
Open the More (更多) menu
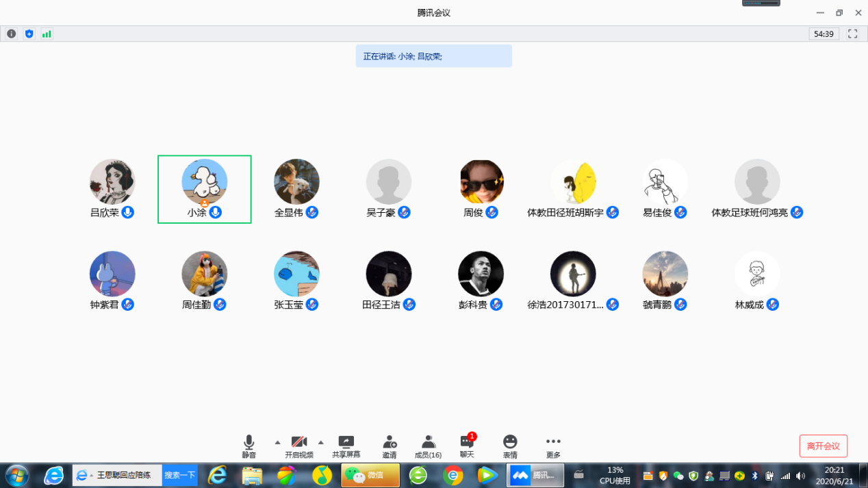click(553, 446)
